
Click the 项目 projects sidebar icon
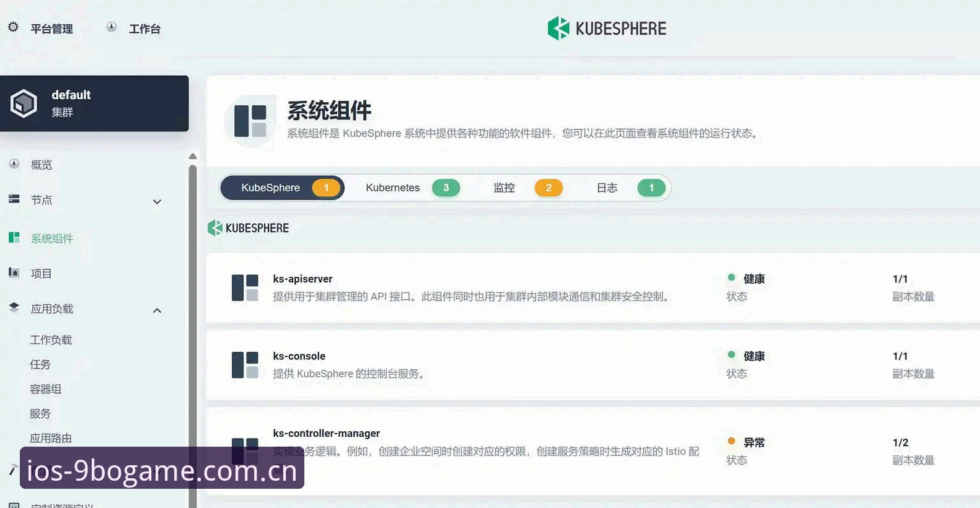click(x=14, y=273)
